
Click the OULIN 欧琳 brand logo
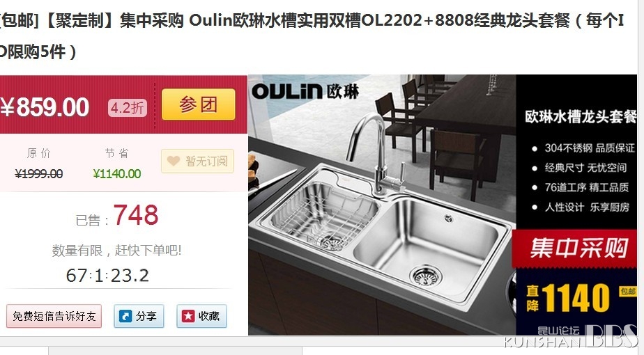click(x=305, y=91)
